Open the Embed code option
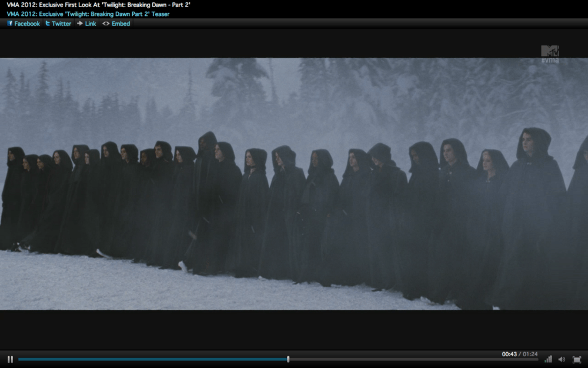The height and width of the screenshot is (368, 588). pos(116,24)
